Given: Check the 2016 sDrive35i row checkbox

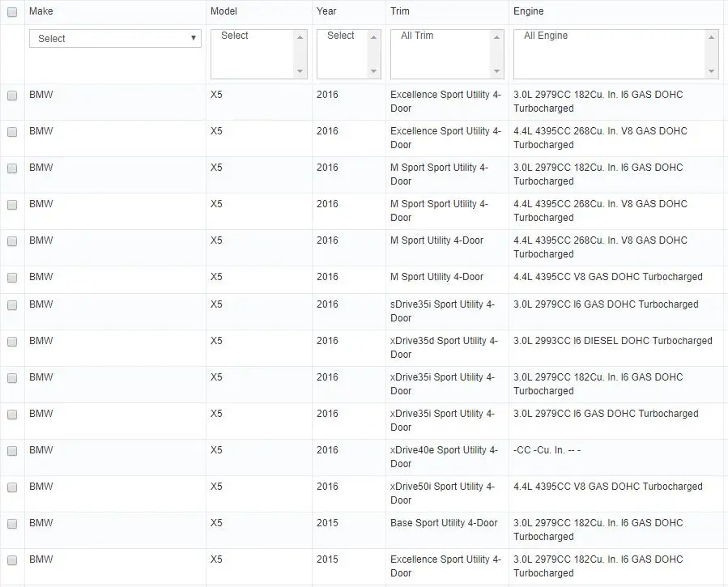Looking at the screenshot, I should pyautogui.click(x=12, y=305).
